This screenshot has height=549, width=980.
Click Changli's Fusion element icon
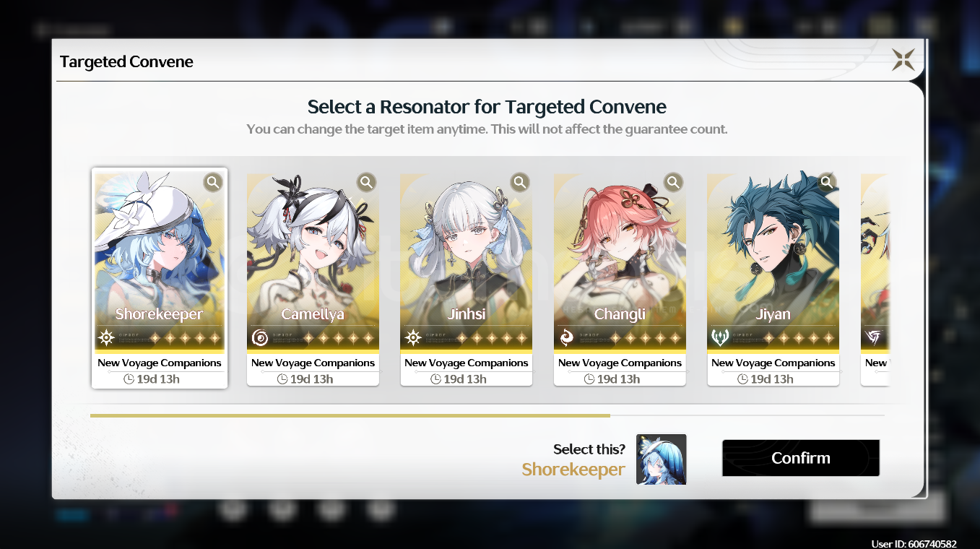click(567, 337)
